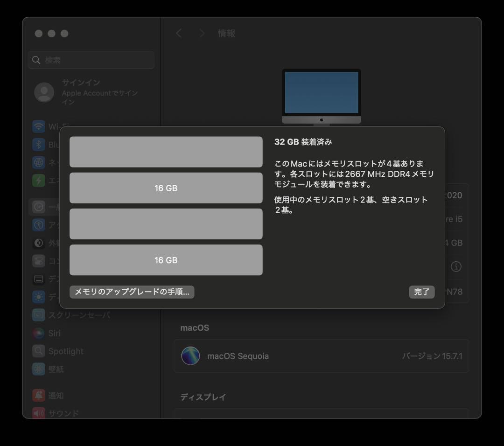
Task: Click the forward navigation chevron
Action: 202,33
